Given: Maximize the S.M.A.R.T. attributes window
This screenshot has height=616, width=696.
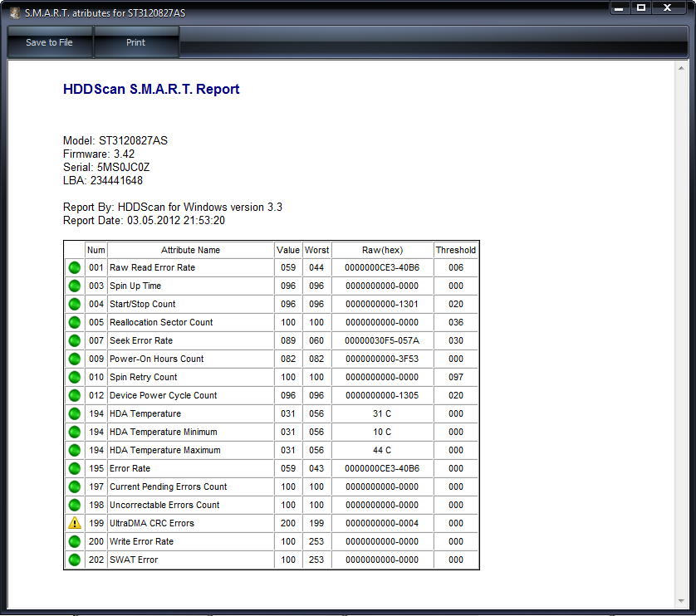Looking at the screenshot, I should 641,8.
